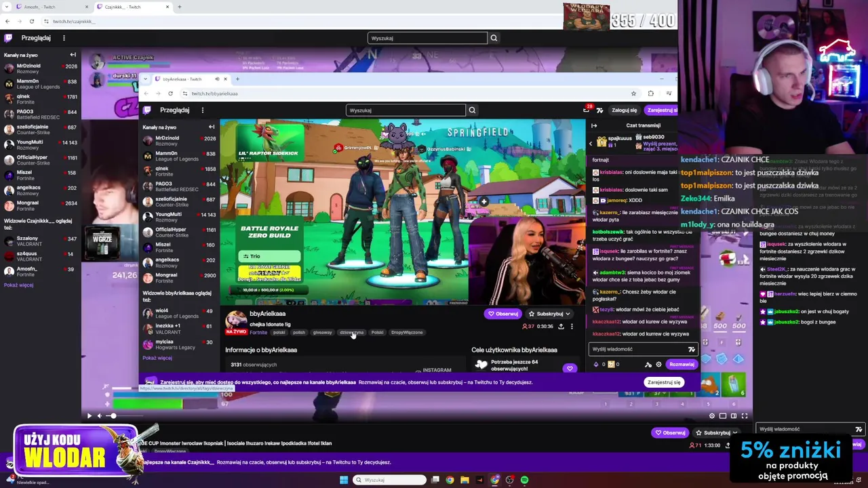Click bits icon next to Zaloguj się
Viewport: 868px width, 488px height.
click(x=599, y=110)
